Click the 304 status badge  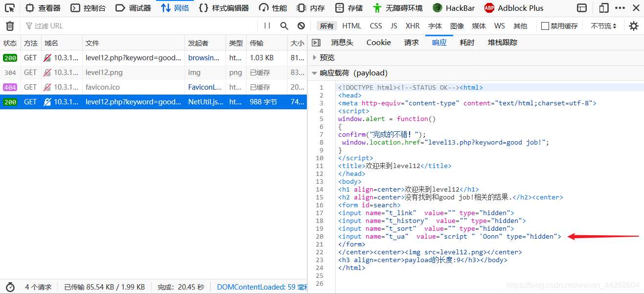(x=10, y=73)
